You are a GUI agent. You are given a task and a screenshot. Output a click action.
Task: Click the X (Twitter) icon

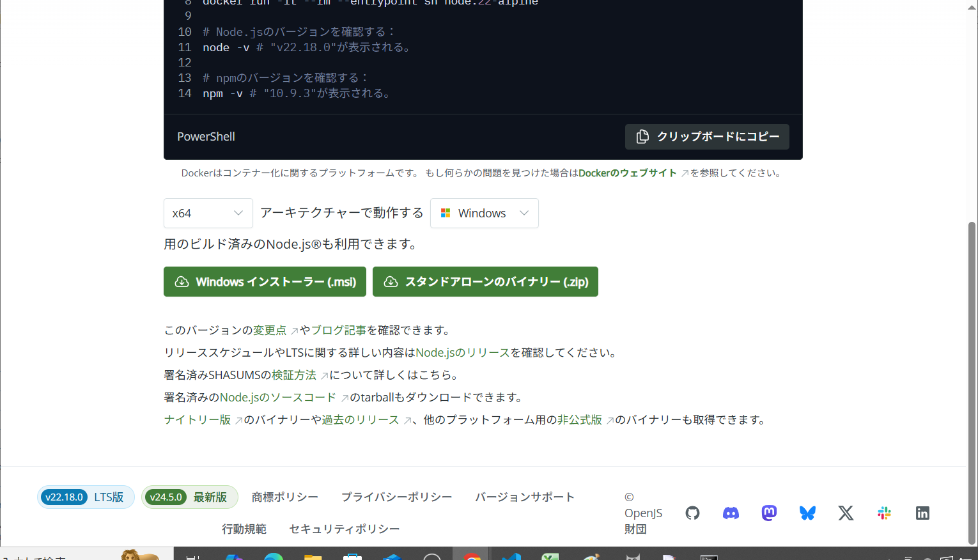[846, 513]
